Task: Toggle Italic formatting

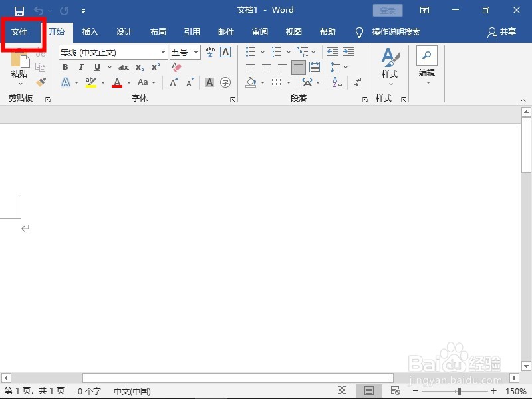Action: (x=81, y=67)
